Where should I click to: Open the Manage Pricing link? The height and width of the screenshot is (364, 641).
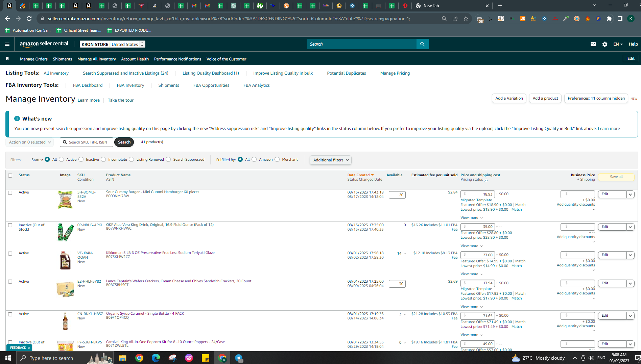click(x=395, y=73)
